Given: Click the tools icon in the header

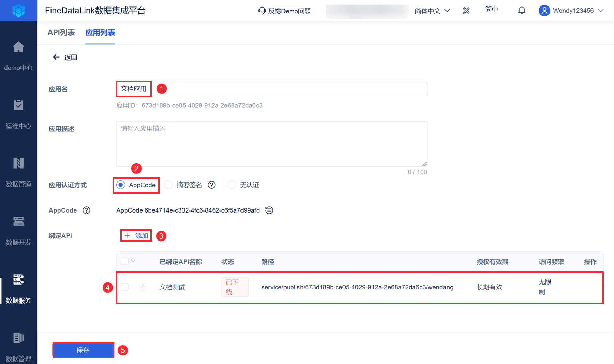Looking at the screenshot, I should (x=466, y=11).
